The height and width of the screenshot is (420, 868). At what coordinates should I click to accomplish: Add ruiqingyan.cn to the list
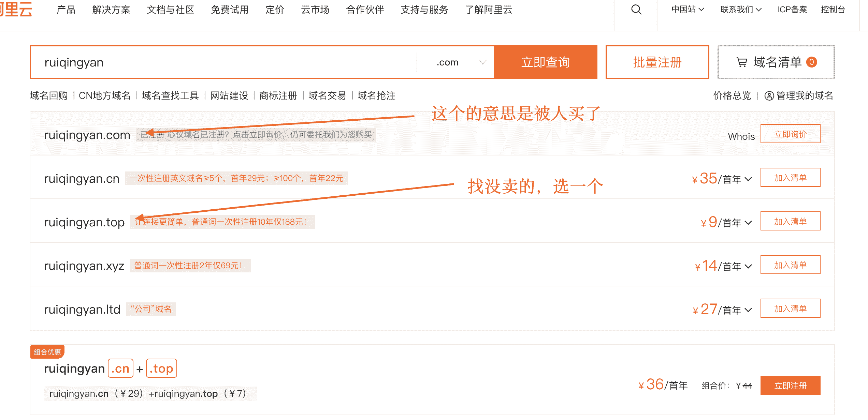click(x=790, y=178)
